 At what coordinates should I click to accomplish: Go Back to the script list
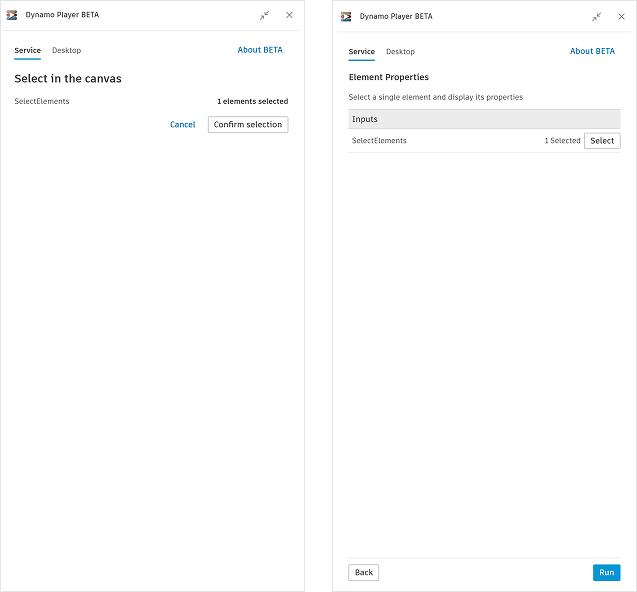coord(364,573)
